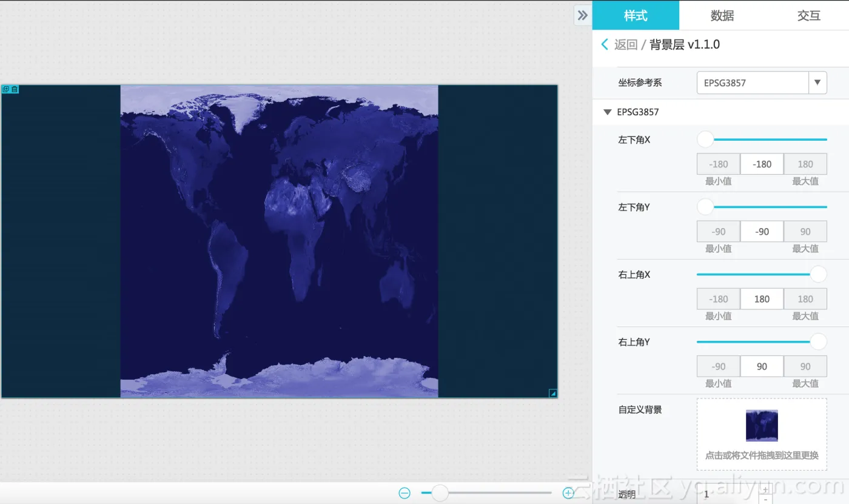The width and height of the screenshot is (849, 504).
Task: Click the 左下角X label
Action: tap(634, 139)
